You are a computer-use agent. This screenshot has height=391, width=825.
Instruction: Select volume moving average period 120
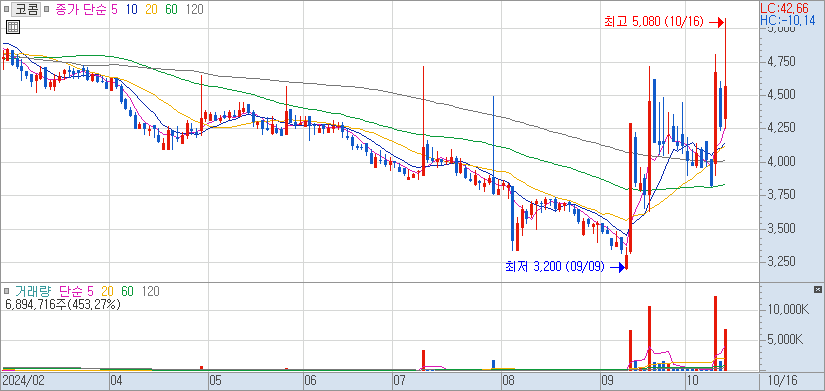tap(150, 291)
